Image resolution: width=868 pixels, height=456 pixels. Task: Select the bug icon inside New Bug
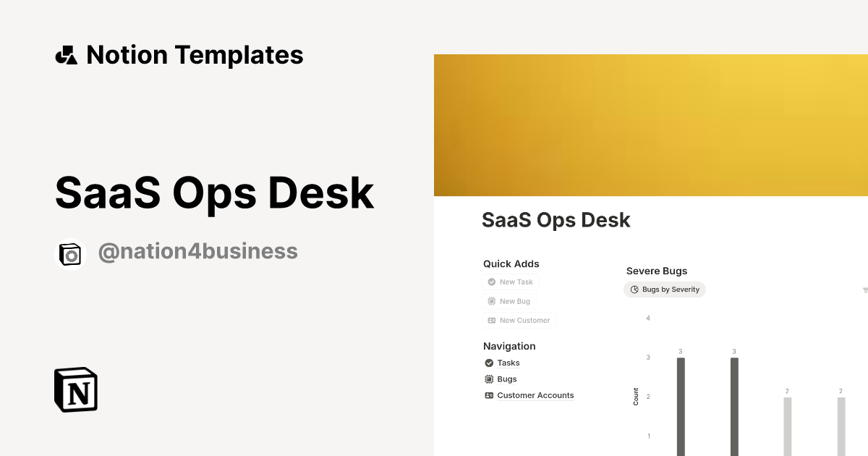click(492, 301)
